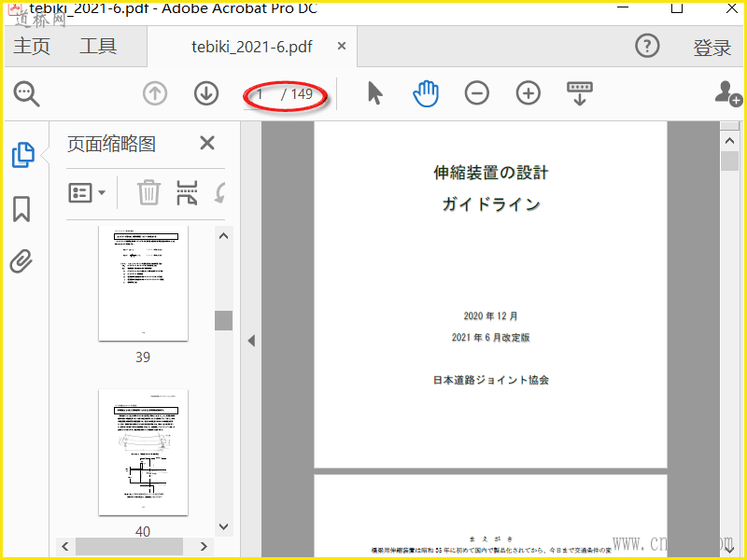Click the 149 total pages label

coord(302,94)
